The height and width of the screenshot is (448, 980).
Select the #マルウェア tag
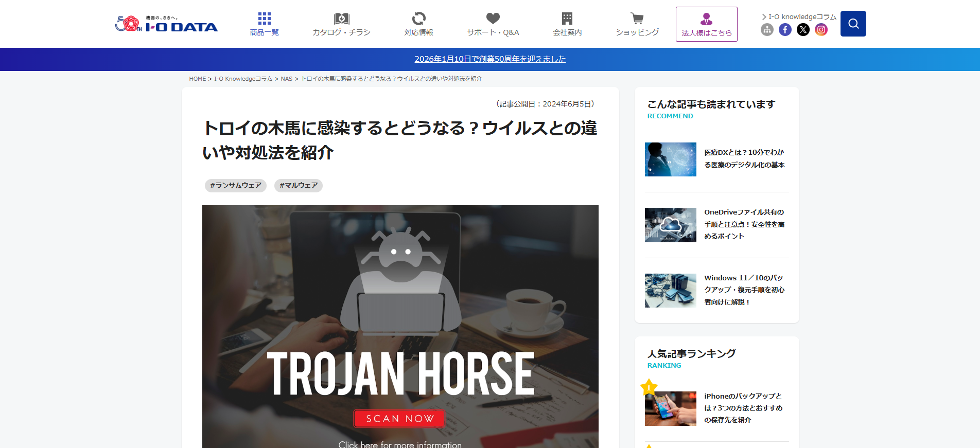pos(299,186)
